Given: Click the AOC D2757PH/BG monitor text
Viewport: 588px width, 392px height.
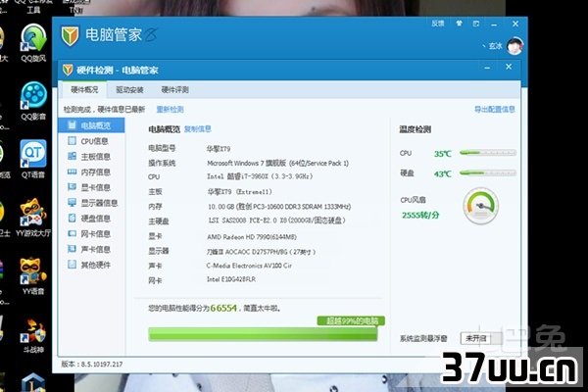Looking at the screenshot, I should (261, 252).
